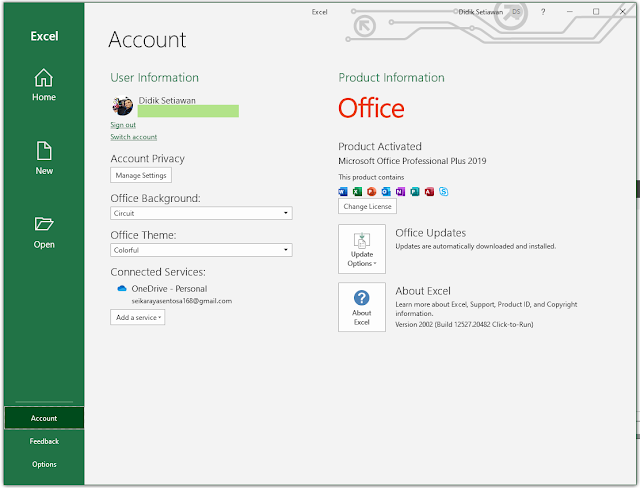Open the help question mark in title bar

click(543, 12)
